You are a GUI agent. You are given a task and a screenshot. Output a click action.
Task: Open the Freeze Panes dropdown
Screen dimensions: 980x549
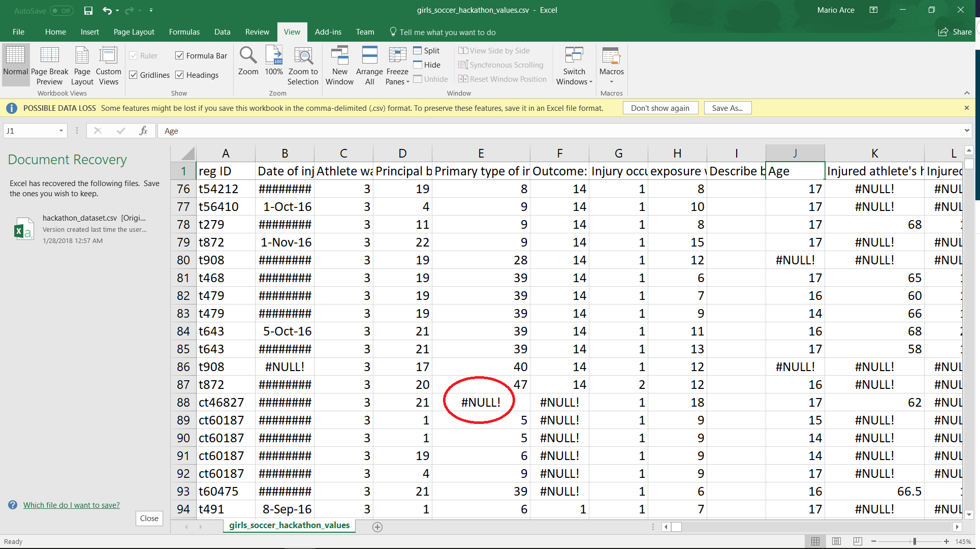coord(397,65)
